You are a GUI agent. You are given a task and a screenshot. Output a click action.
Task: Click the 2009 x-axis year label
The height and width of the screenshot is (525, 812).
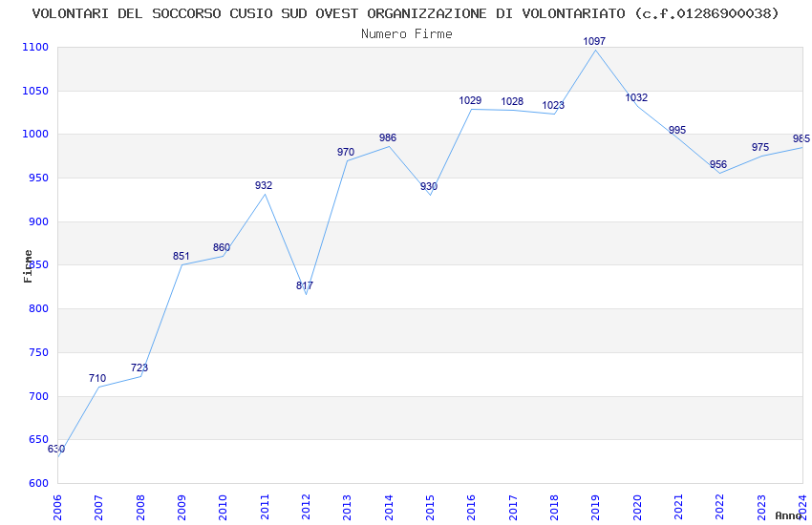tap(182, 508)
